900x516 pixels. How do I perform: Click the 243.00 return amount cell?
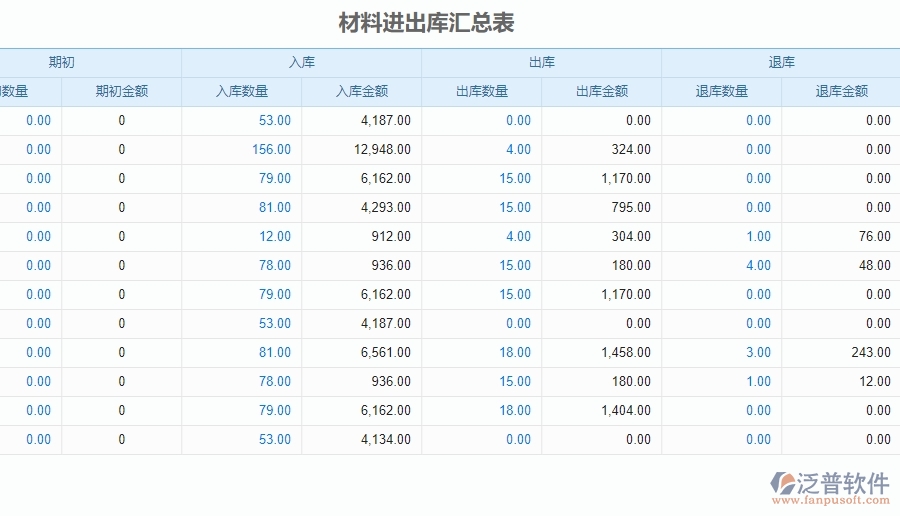coord(870,353)
